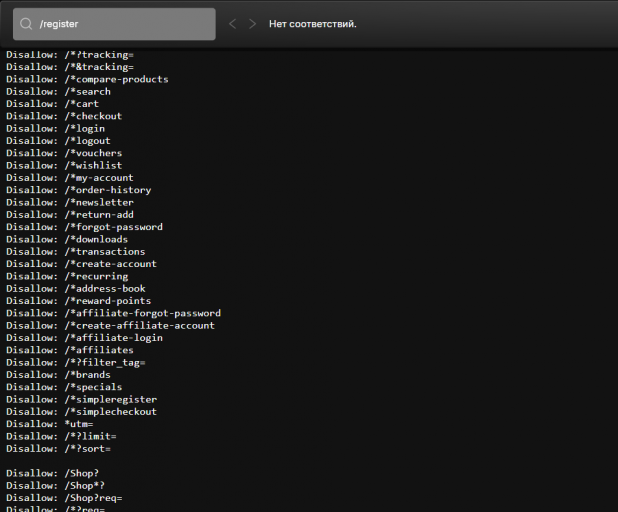Click line 'Disallow: /*compare-products'

coord(87,79)
